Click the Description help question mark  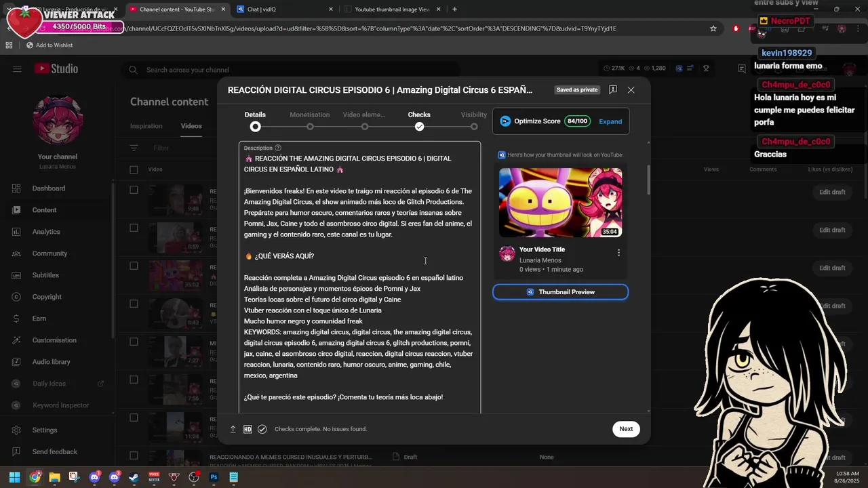click(278, 148)
